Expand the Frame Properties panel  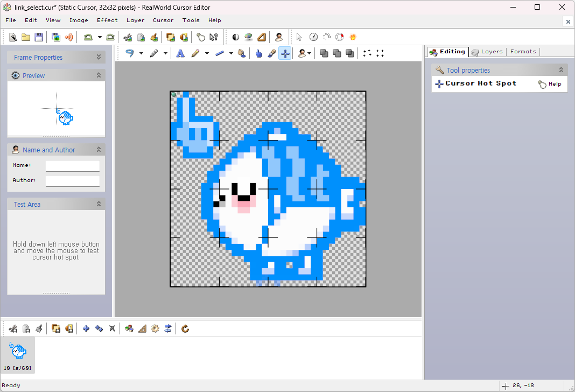[x=99, y=57]
